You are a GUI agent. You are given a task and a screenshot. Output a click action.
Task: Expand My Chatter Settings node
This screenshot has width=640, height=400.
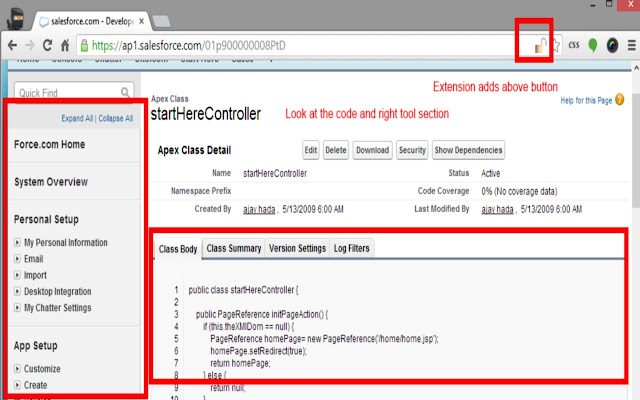pyautogui.click(x=17, y=308)
